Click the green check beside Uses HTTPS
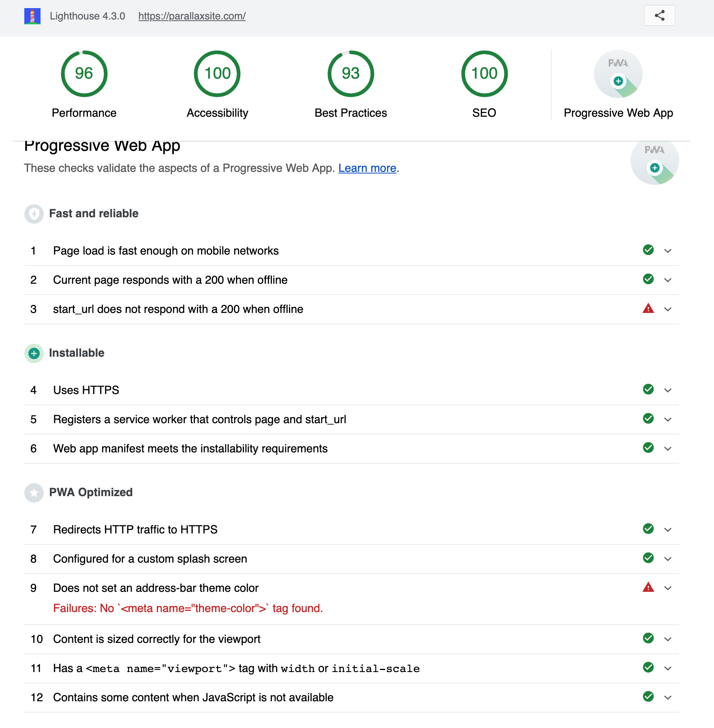The width and height of the screenshot is (714, 728). coord(648,390)
